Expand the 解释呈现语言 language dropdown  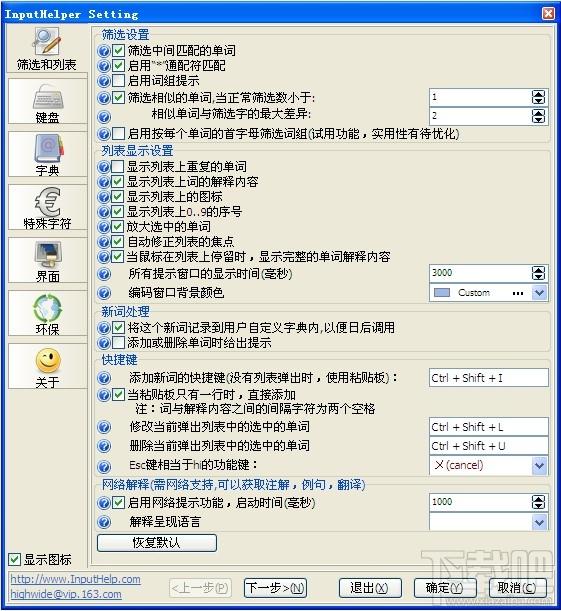[x=539, y=523]
